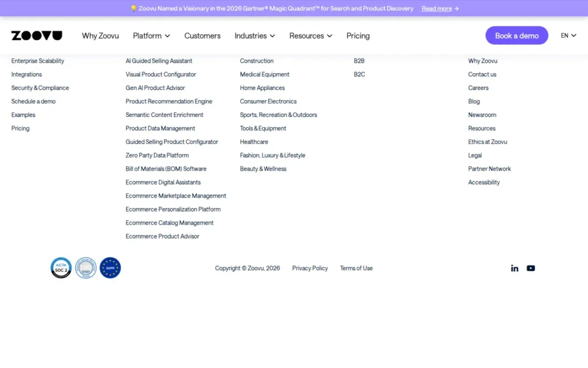The height and width of the screenshot is (368, 588).
Task: Open Construction industry link
Action: [x=257, y=61]
